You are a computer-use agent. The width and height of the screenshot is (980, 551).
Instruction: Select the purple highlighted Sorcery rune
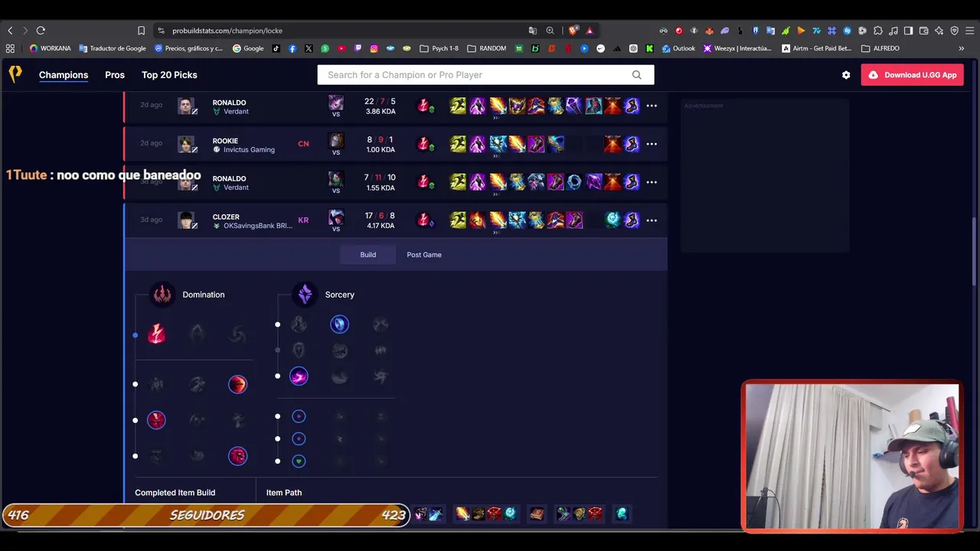(299, 377)
